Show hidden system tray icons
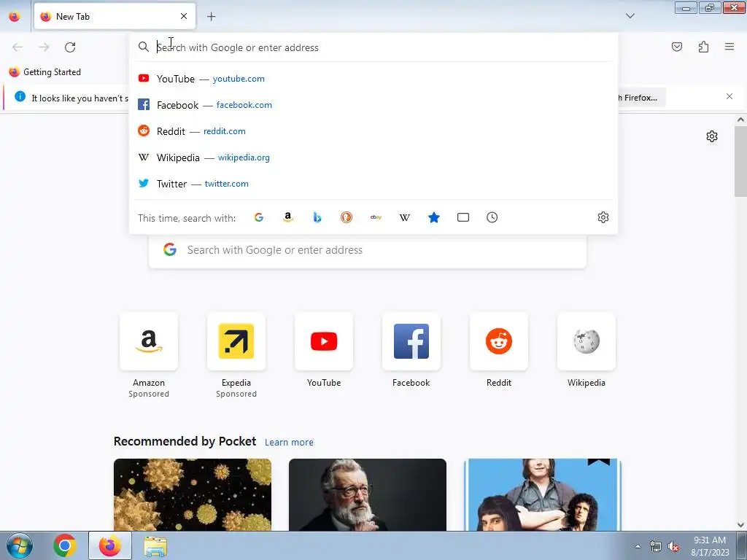This screenshot has height=560, width=747. 638,546
